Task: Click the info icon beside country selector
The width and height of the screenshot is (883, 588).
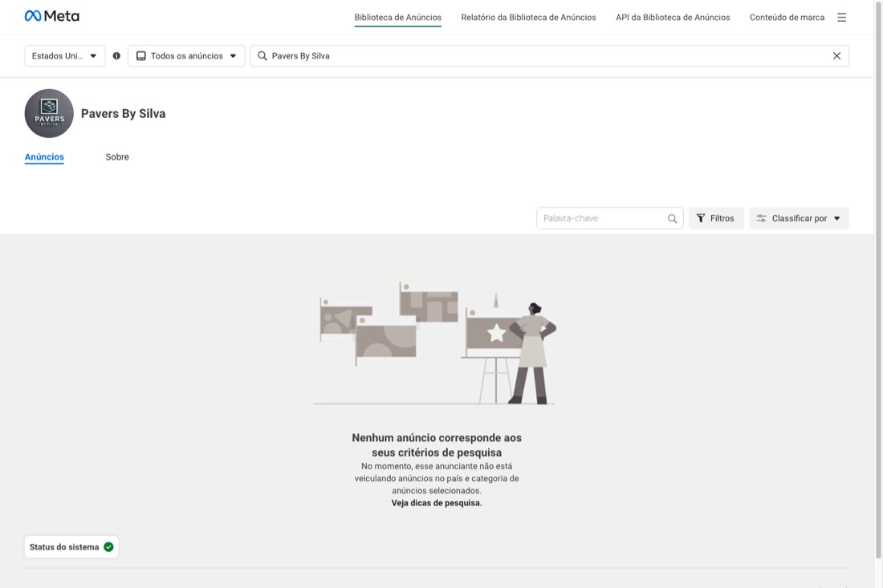Action: [116, 55]
